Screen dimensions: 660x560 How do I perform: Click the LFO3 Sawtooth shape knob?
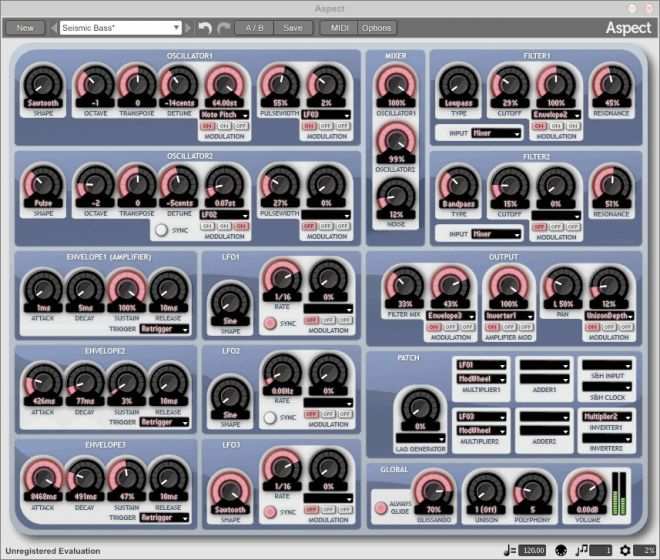click(230, 490)
